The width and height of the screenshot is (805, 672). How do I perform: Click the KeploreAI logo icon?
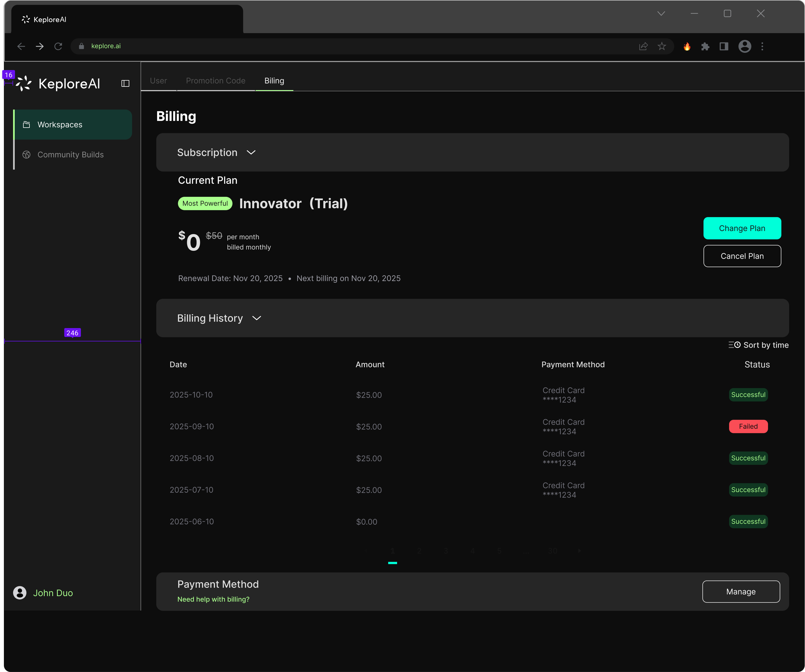point(23,84)
